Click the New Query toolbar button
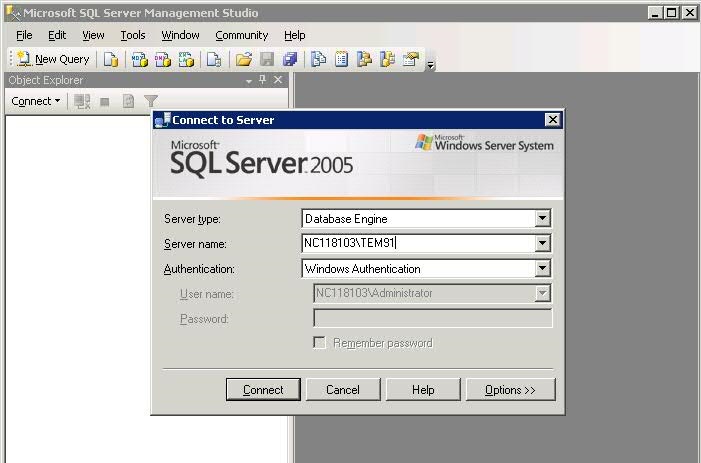The width and height of the screenshot is (701, 463). pyautogui.click(x=53, y=59)
